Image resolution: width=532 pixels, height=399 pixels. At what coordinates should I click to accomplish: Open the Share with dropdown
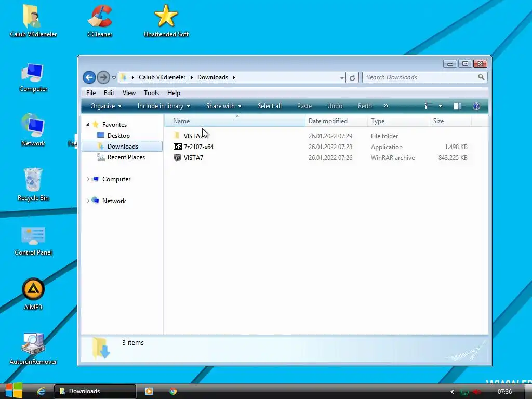[x=224, y=106]
